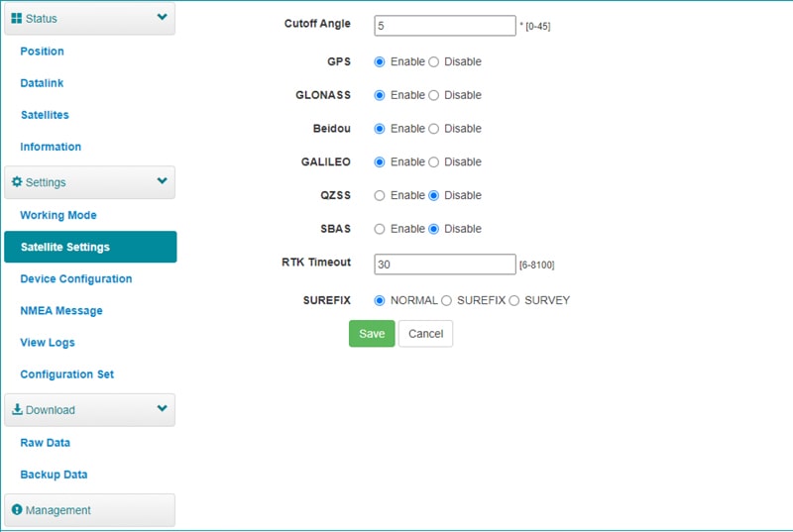Select SURVEY mode radio button
This screenshot has height=532, width=793.
(514, 300)
